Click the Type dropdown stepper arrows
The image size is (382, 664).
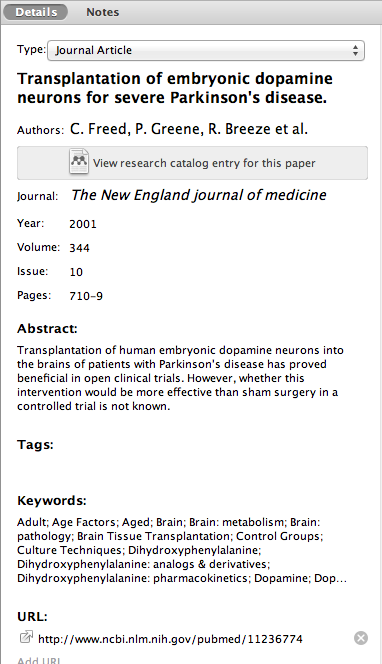tap(355, 50)
